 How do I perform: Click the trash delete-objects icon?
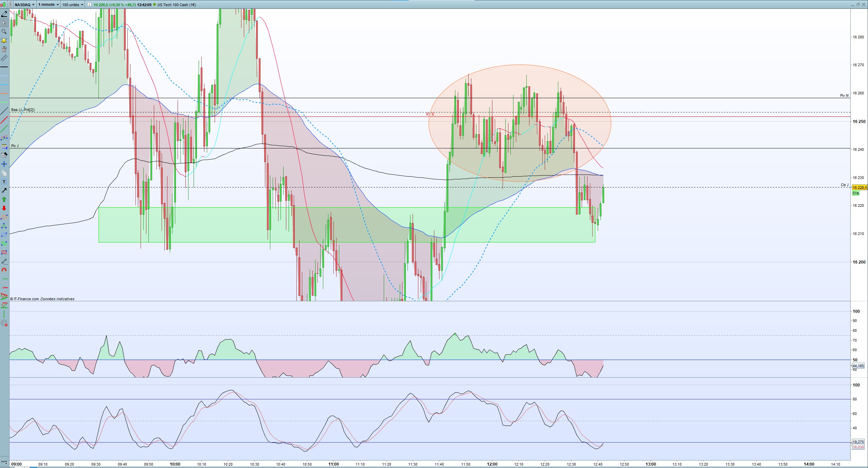4,49
